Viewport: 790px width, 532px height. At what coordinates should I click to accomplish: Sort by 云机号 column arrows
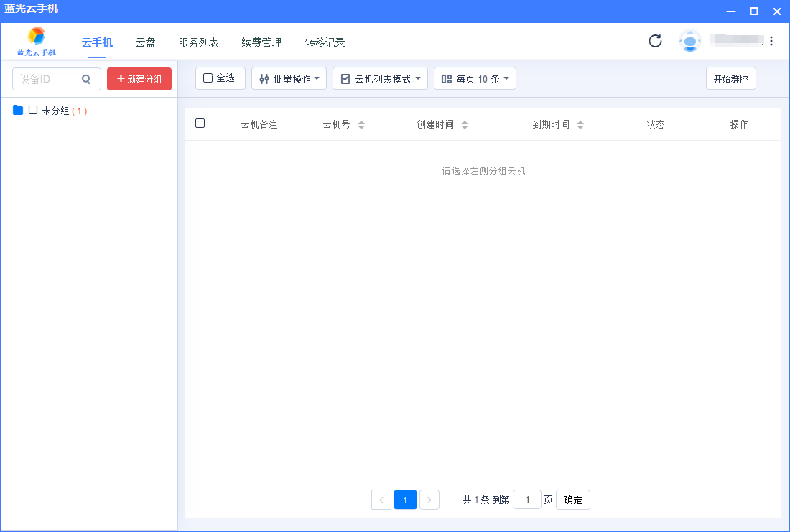pos(361,125)
